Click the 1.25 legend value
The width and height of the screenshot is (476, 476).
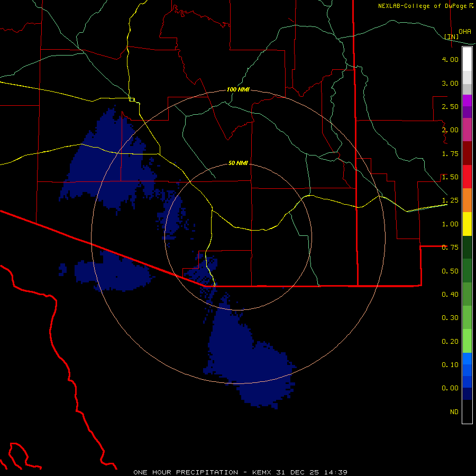[450, 200]
